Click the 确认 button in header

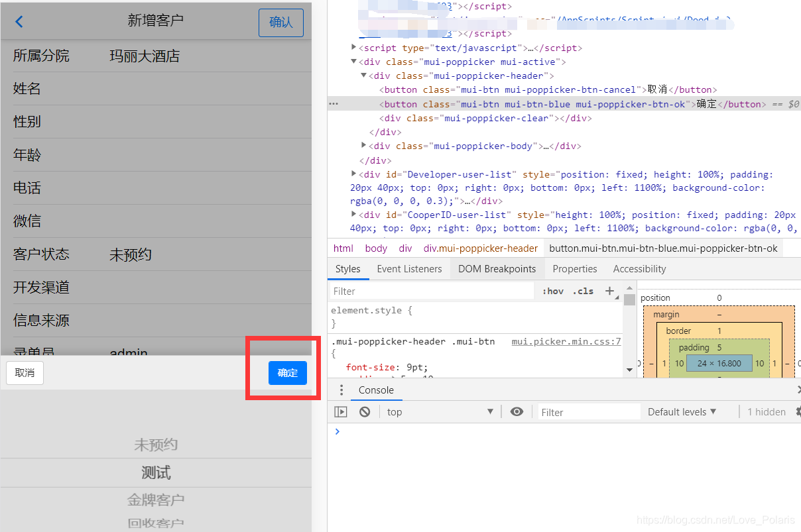pos(281,23)
